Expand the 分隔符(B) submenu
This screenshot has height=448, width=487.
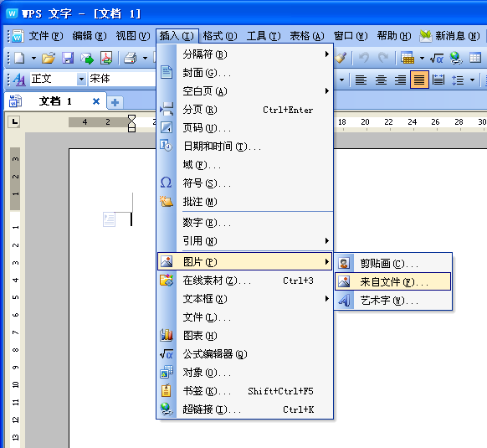tap(245, 54)
